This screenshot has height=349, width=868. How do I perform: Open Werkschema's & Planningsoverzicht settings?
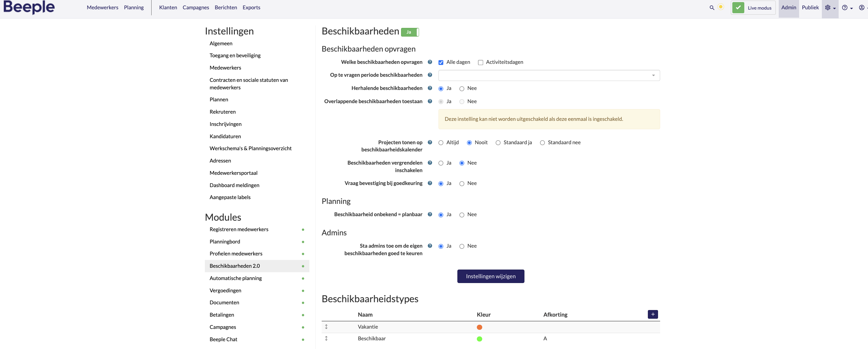250,148
